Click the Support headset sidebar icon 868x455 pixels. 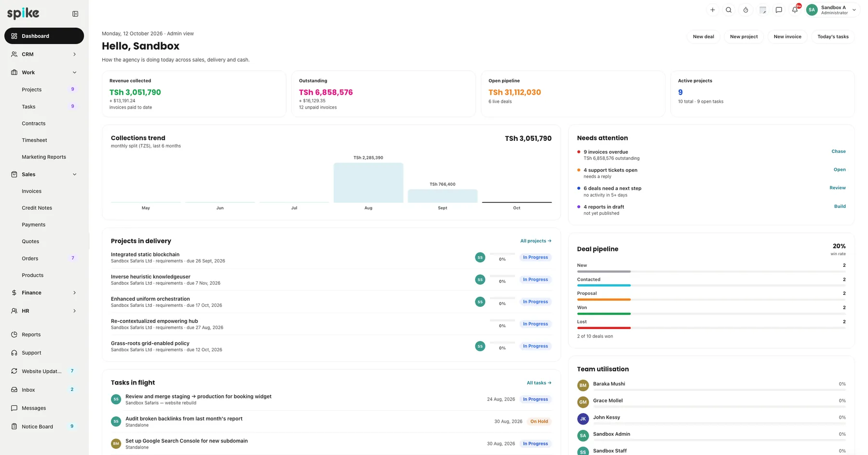click(x=14, y=353)
